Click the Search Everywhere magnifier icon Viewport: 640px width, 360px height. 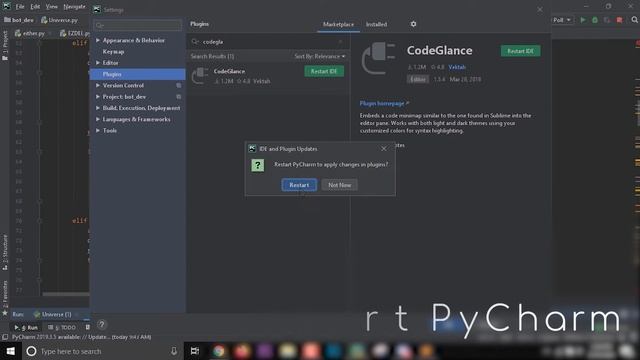(635, 20)
